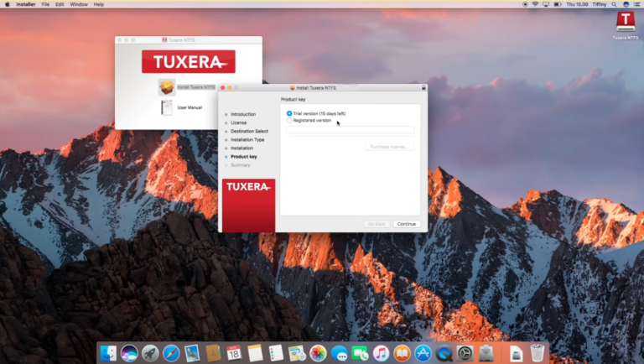Click the Thu clock in menu bar
Viewport: 644px width, 364px height.
coord(577,4)
